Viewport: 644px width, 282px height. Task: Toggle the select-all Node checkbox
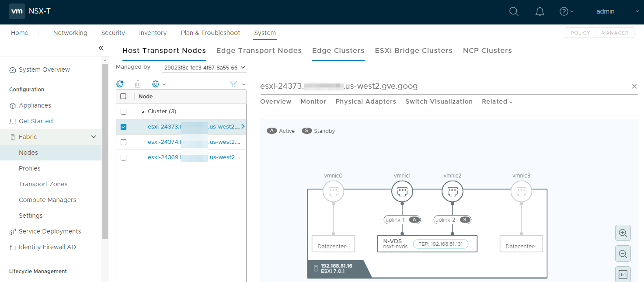point(123,96)
